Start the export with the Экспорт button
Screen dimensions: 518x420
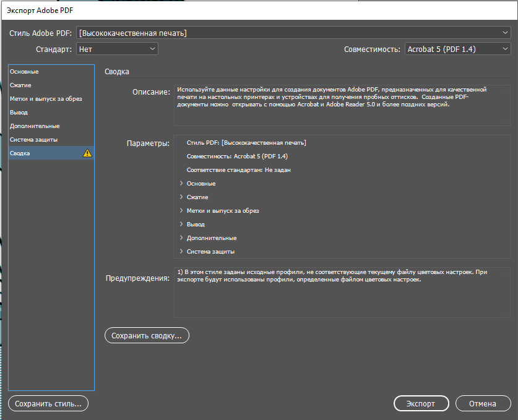pos(421,403)
